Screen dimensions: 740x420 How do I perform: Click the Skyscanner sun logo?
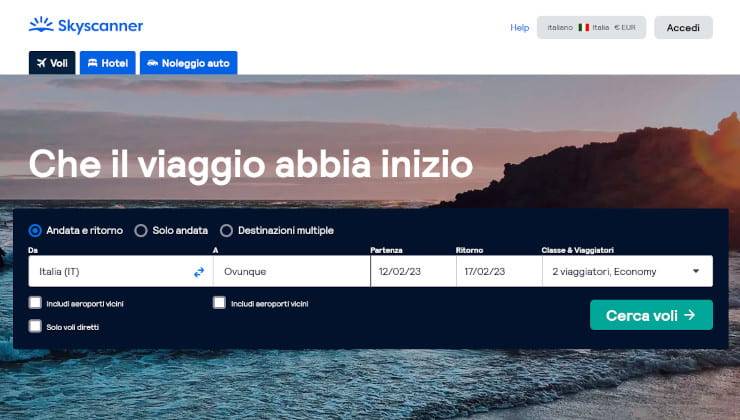41,25
